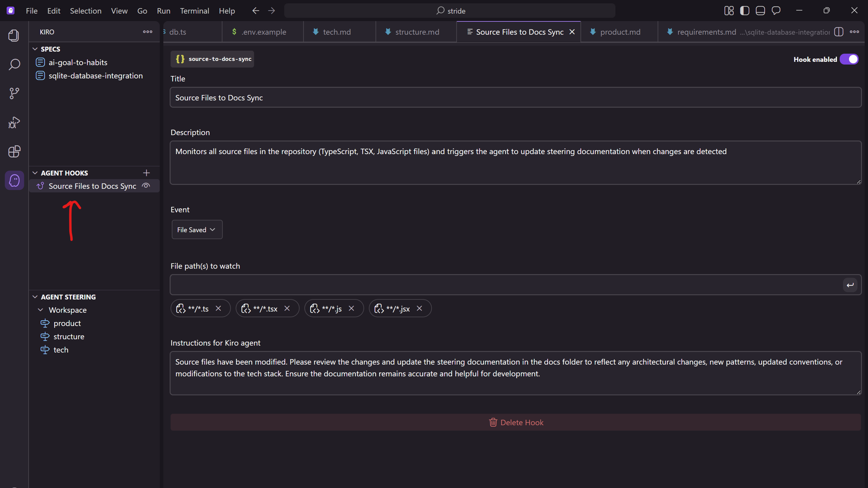Toggle eye icon on Source Files hook
This screenshot has width=868, height=488.
pyautogui.click(x=146, y=186)
